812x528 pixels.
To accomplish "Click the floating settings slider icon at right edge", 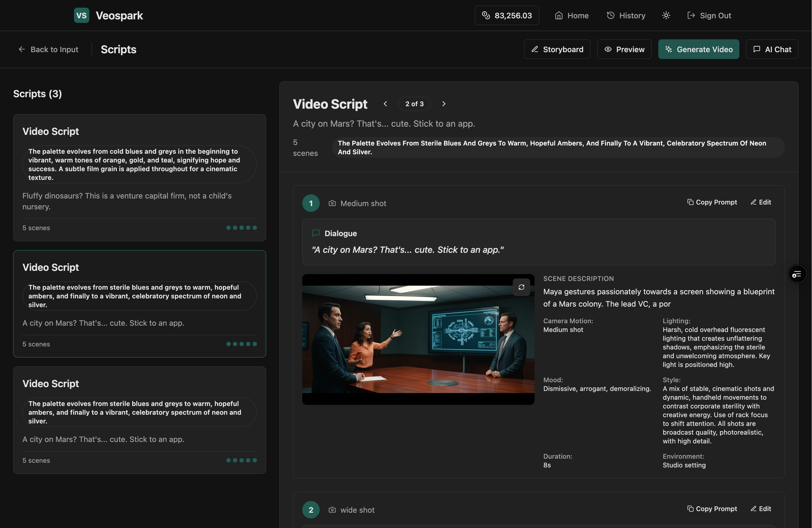I will tap(797, 274).
